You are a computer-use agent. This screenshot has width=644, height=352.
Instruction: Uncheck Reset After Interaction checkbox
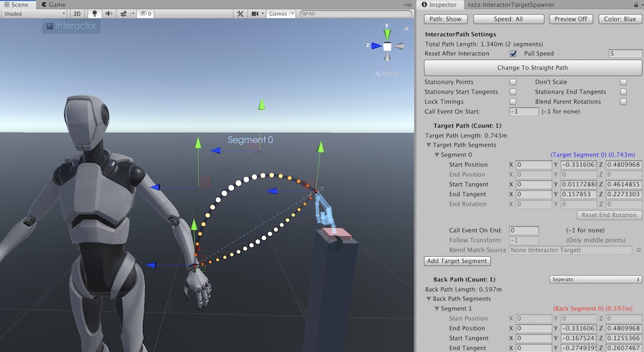pyautogui.click(x=513, y=54)
